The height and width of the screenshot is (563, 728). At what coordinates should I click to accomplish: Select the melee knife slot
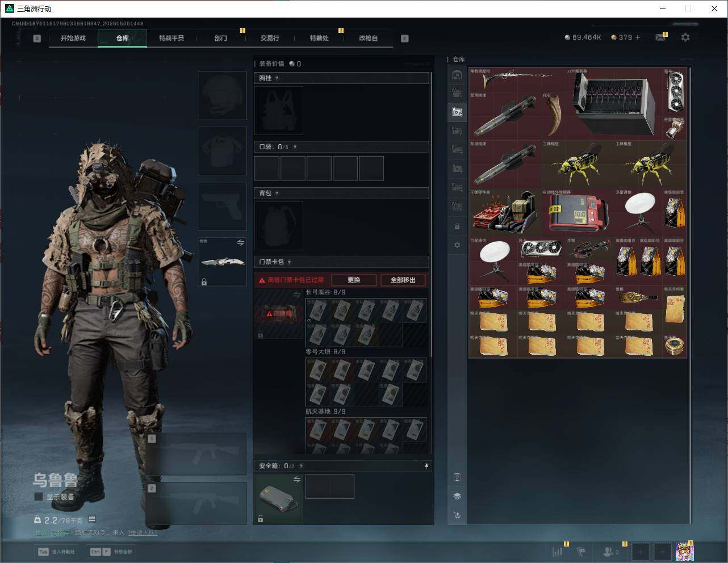pyautogui.click(x=222, y=262)
